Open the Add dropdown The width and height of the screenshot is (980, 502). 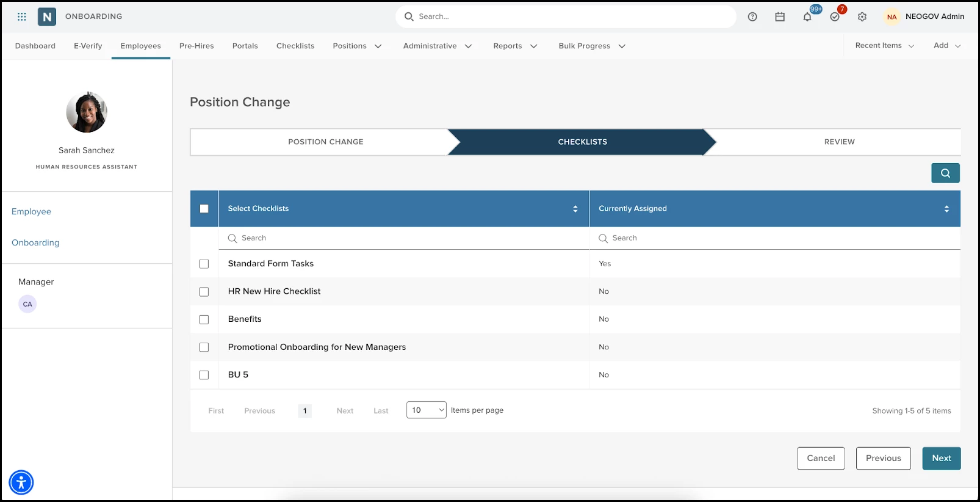click(x=947, y=46)
